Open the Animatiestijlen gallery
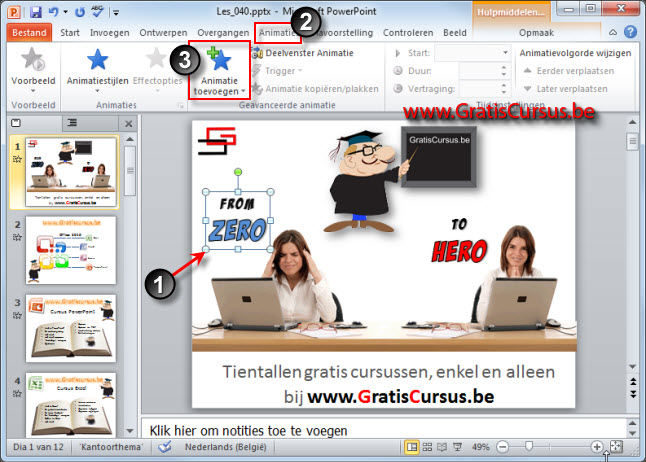Screen dimensions: 646x462 (x=98, y=70)
